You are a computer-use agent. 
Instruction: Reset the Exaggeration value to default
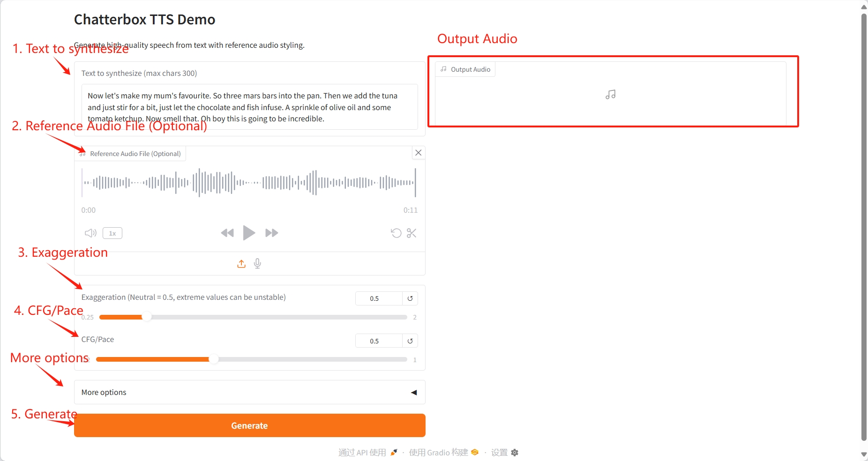[x=410, y=298]
